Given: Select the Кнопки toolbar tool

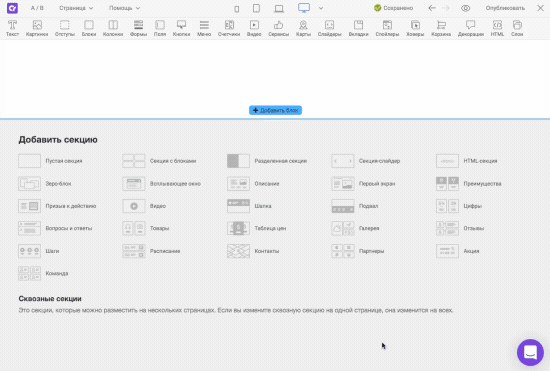Looking at the screenshot, I should (x=181, y=28).
